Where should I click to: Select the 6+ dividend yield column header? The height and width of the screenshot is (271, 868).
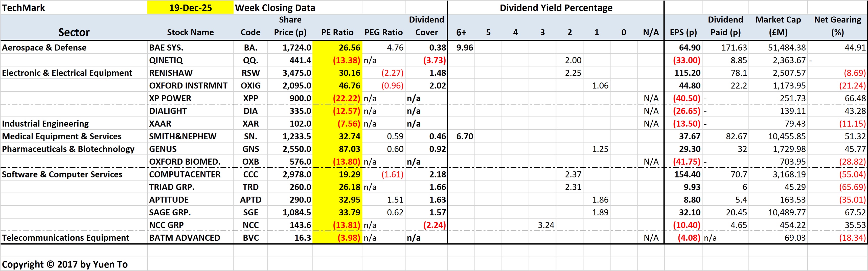point(462,32)
